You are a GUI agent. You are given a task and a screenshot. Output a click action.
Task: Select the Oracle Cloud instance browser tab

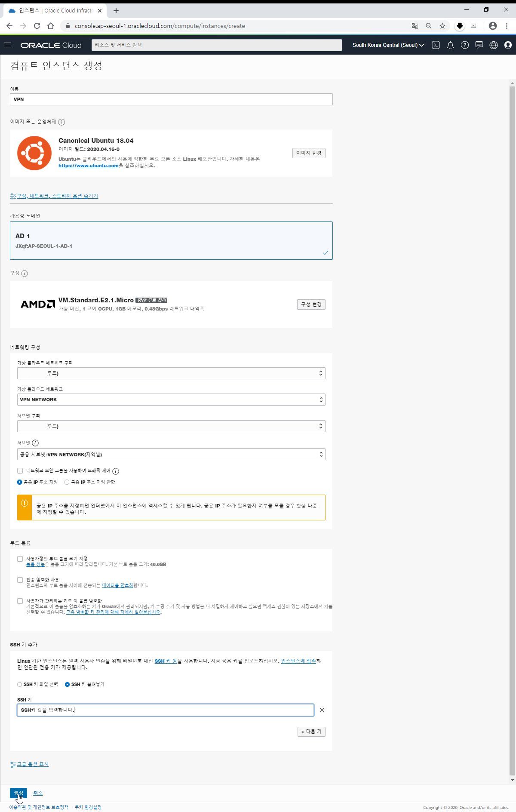(x=55, y=10)
